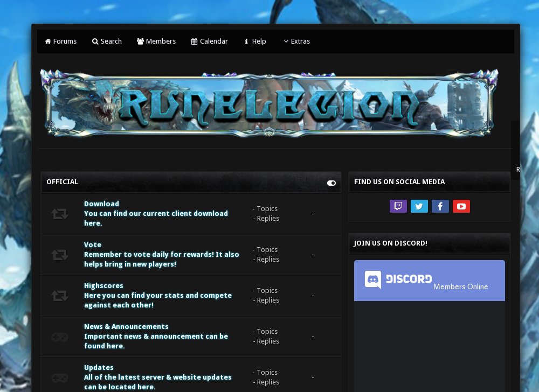Click the Forums home icon in the navbar
Image resolution: width=539 pixels, height=392 pixels.
tap(47, 41)
